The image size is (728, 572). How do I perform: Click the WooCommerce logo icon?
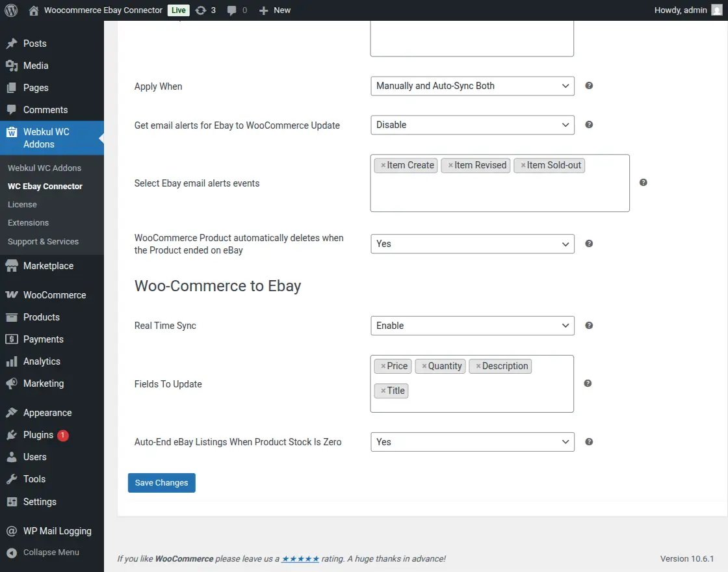coord(12,295)
